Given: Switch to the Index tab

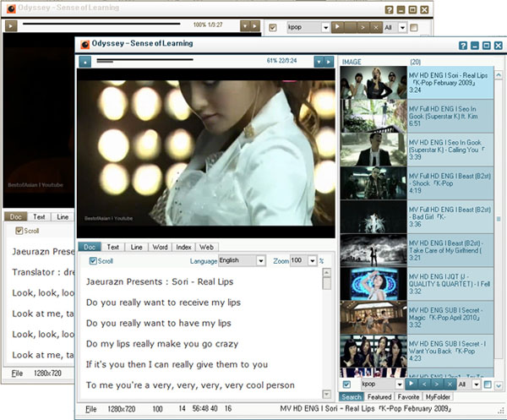Looking at the screenshot, I should tap(183, 247).
